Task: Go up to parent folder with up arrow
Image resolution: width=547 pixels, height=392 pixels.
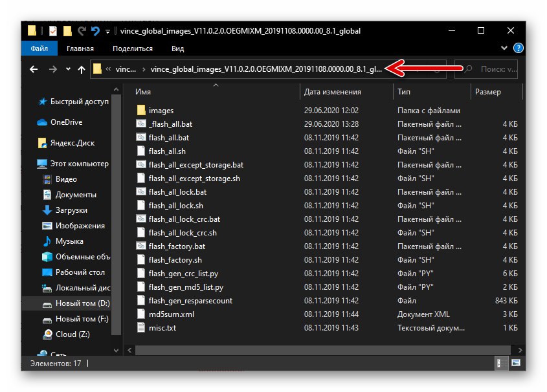Action: click(x=81, y=69)
